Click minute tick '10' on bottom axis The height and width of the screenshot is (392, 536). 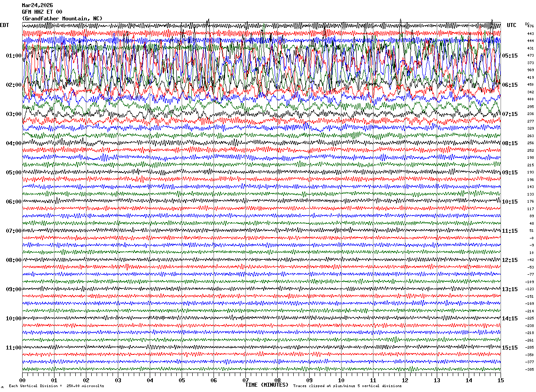341,380
